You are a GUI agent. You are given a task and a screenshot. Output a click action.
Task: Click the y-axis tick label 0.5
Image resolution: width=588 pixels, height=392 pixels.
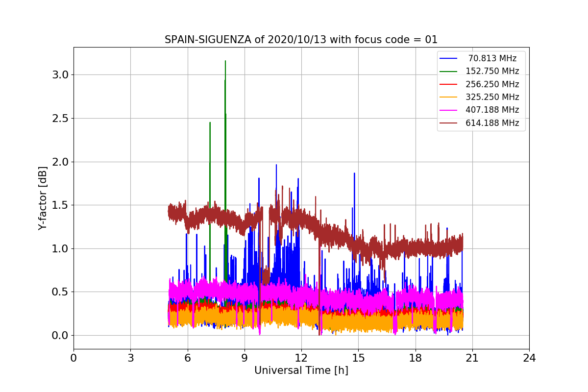click(x=61, y=292)
